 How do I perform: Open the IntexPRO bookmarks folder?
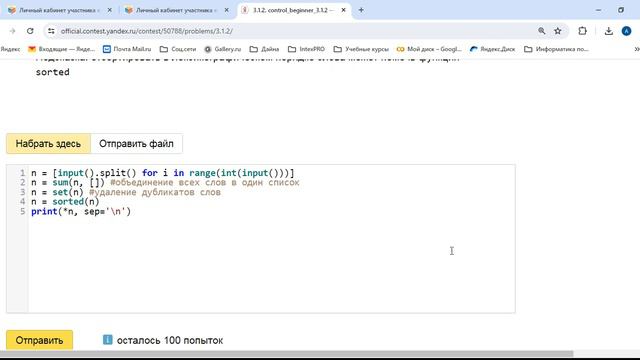307,49
